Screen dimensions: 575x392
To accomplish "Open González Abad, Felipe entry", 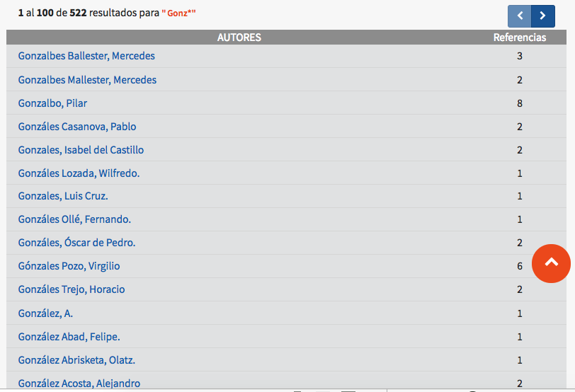I will pos(69,337).
